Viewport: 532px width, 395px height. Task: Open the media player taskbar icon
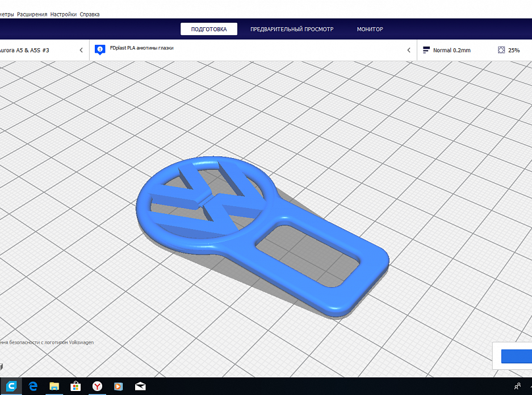[x=119, y=386]
